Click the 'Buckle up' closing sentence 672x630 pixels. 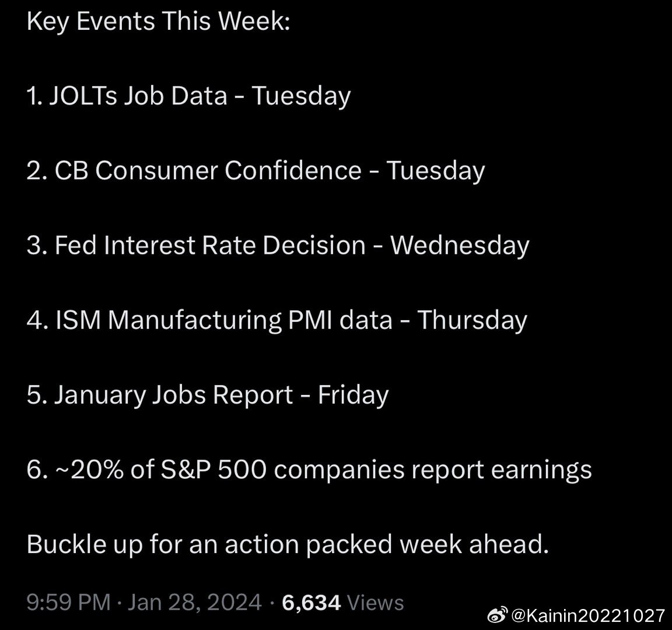(x=288, y=544)
